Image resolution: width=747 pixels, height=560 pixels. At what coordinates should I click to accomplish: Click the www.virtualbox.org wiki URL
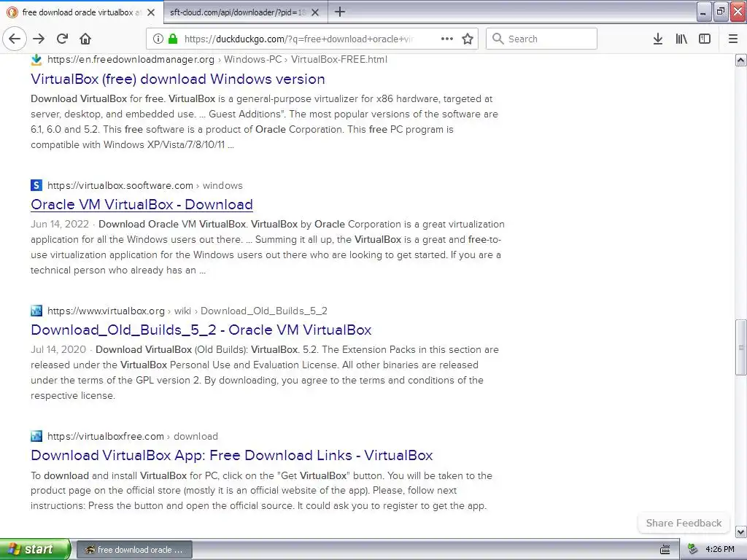pos(187,311)
